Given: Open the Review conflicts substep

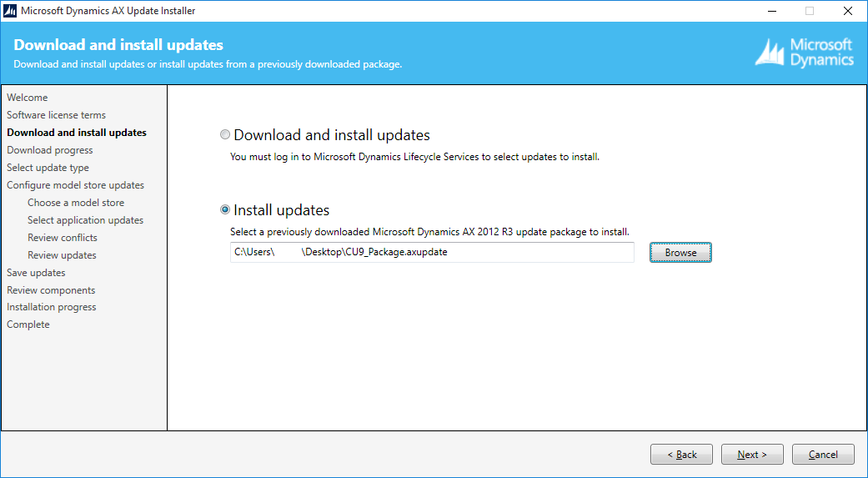Looking at the screenshot, I should pos(62,238).
